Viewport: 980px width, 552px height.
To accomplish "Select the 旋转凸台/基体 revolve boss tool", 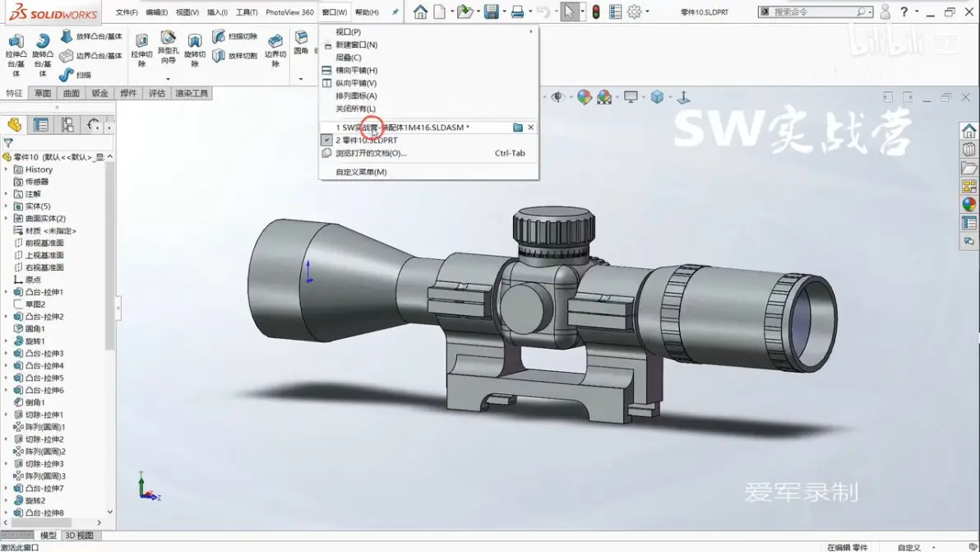I will pos(43,55).
